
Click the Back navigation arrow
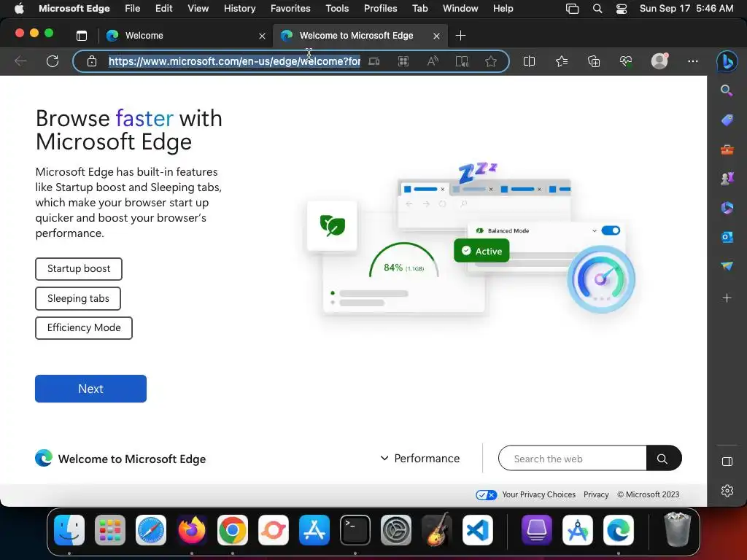20,61
